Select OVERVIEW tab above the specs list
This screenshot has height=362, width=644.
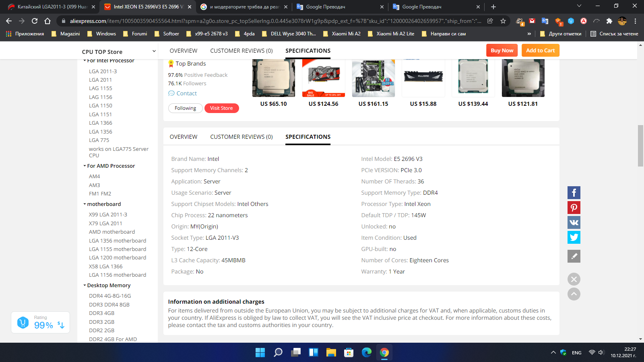point(184,137)
